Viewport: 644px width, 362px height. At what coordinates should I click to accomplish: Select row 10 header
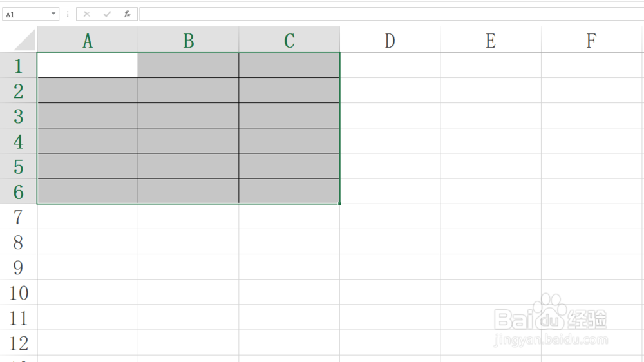[19, 292]
